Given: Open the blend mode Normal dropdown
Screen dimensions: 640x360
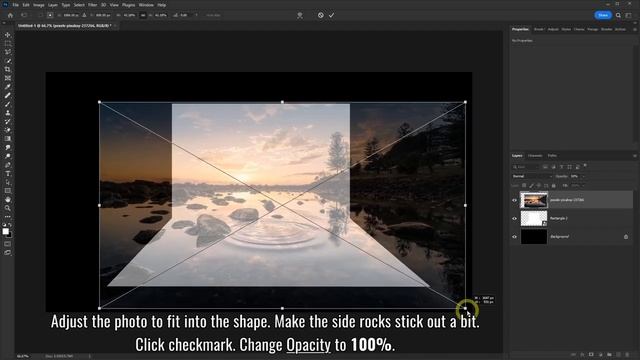Looking at the screenshot, I should (x=532, y=176).
